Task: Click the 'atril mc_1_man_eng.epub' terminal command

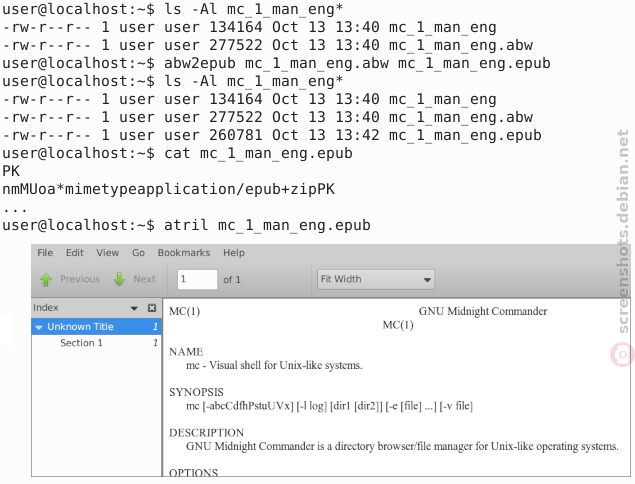Action: 267,225
